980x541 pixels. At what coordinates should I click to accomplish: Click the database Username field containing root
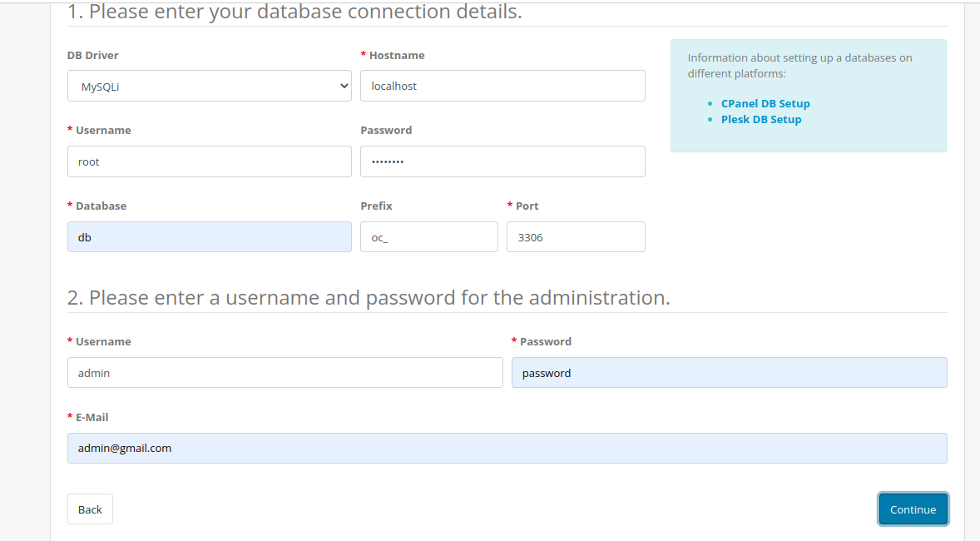[208, 161]
